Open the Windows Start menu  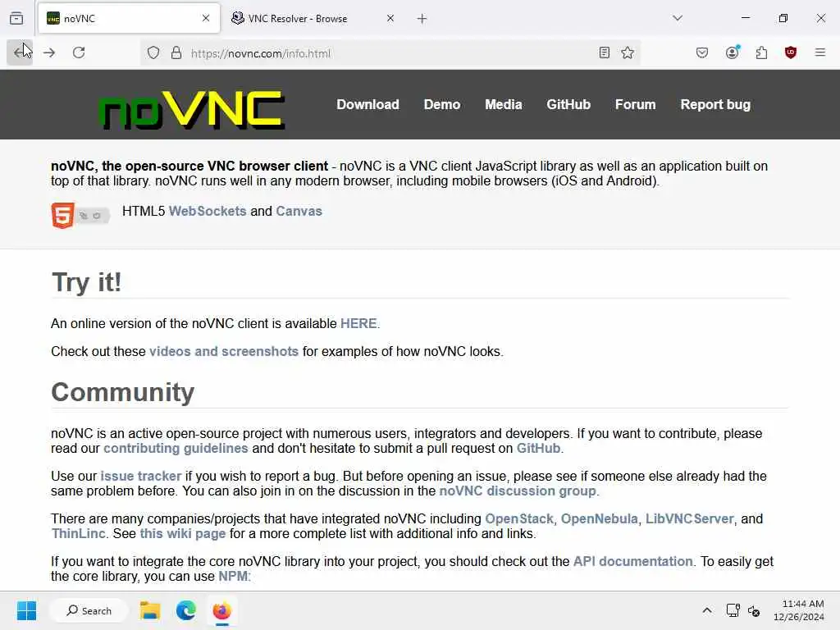tap(26, 610)
